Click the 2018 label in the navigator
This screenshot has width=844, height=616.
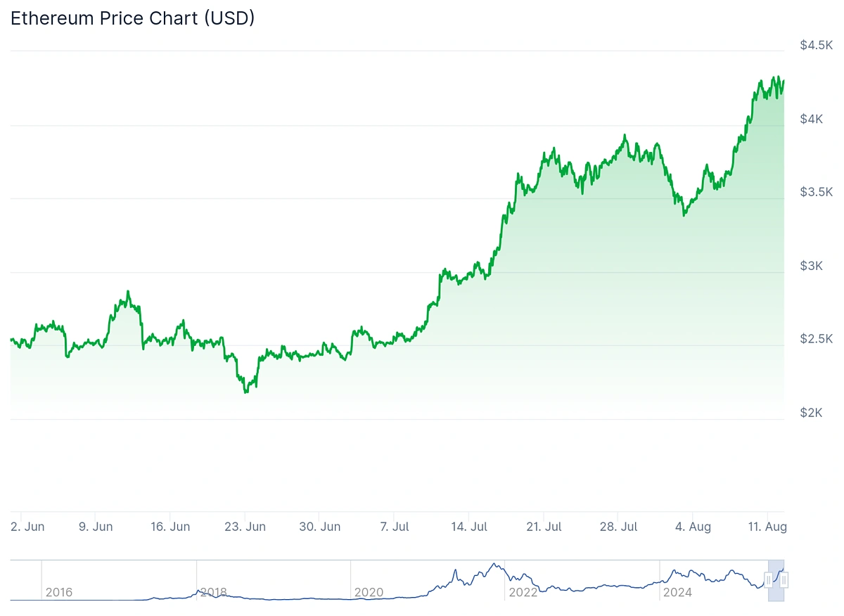tap(214, 593)
